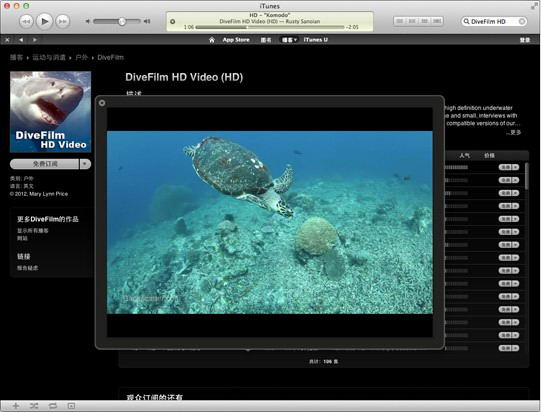Add a playlist with the plus icon
Screen dimensions: 541x412
tap(16, 406)
